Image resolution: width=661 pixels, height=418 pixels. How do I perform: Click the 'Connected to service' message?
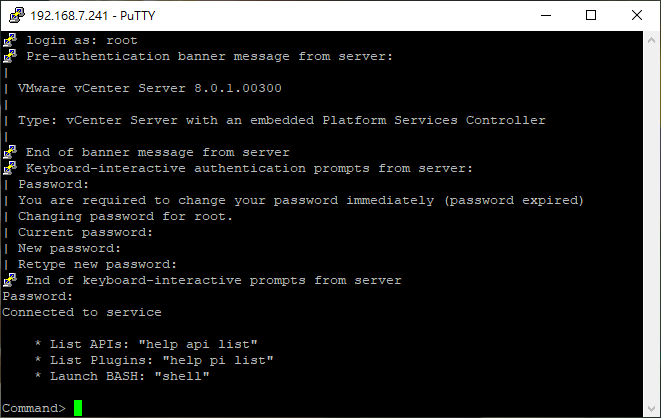coord(82,312)
